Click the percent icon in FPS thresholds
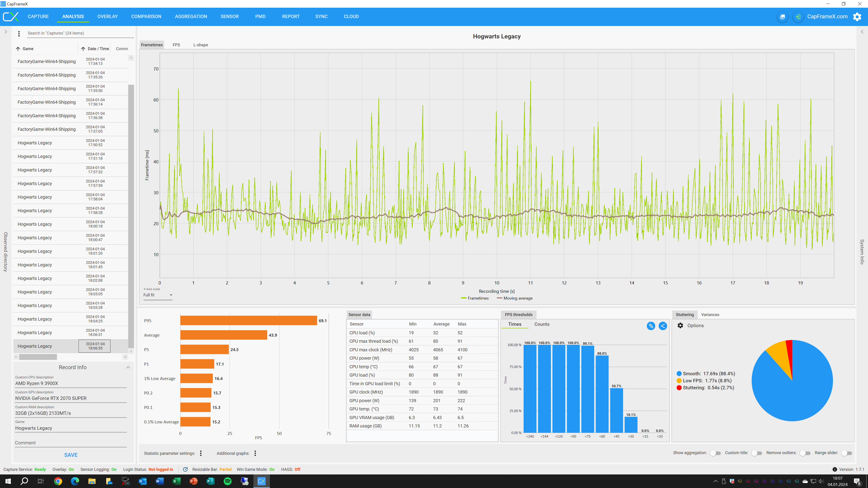The width and height of the screenshot is (868, 488). (x=651, y=326)
